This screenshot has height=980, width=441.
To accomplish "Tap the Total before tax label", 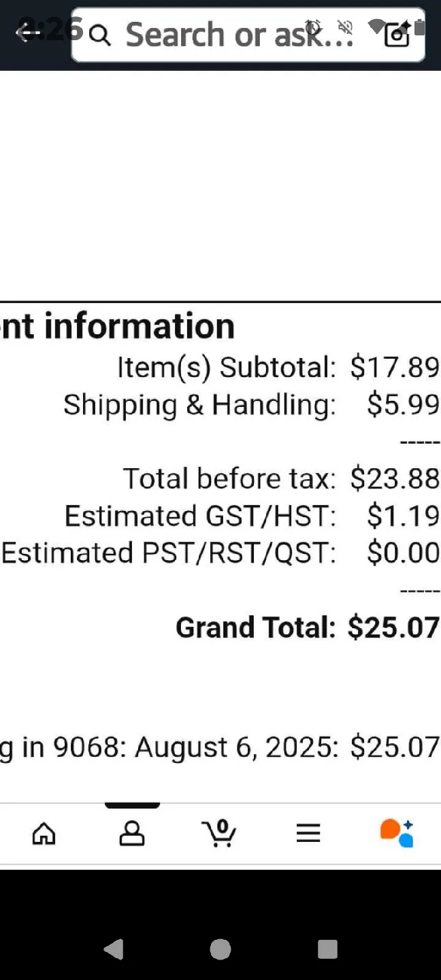I will pos(229,478).
